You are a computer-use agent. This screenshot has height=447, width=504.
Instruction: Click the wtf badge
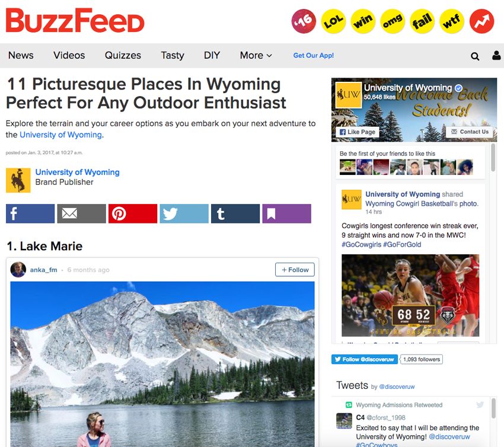pyautogui.click(x=452, y=21)
